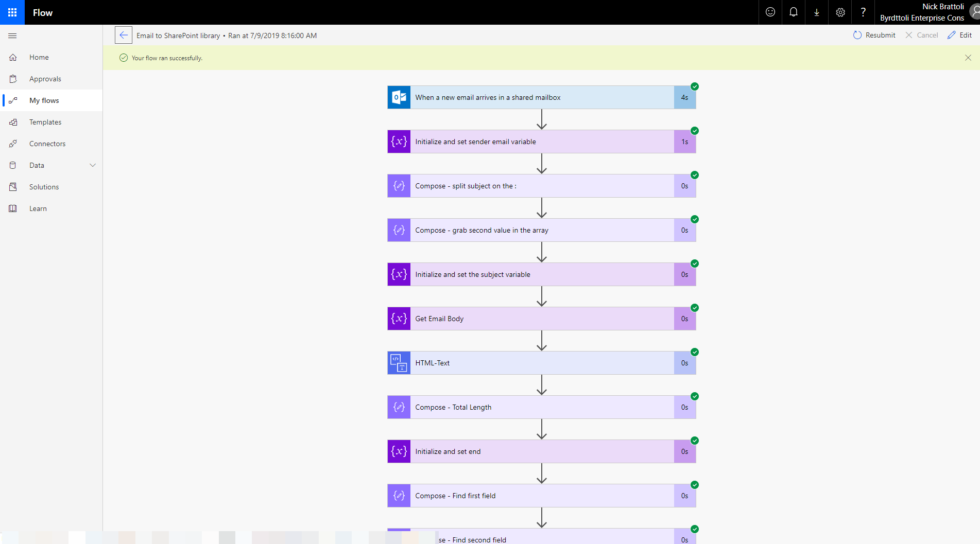Go to Home in sidebar
980x544 pixels.
[x=51, y=57]
